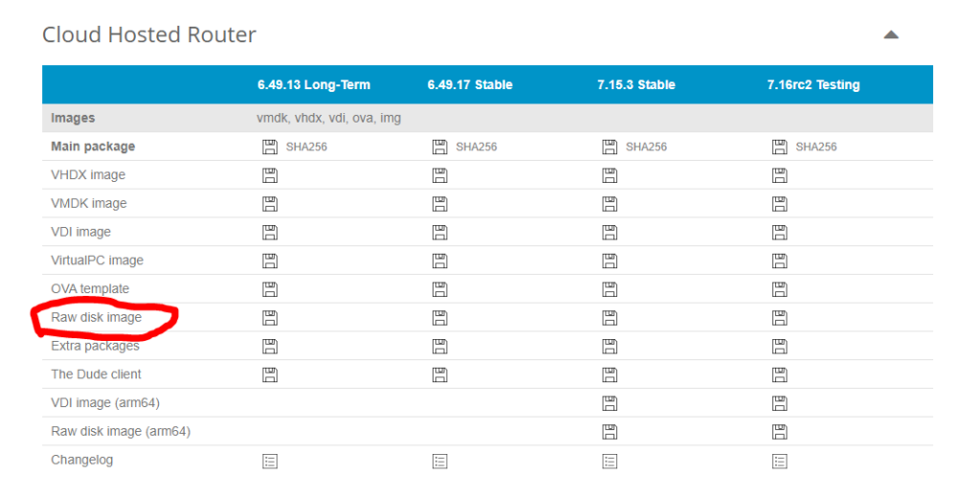Viewport: 980px width, 499px height.
Task: Download VDI image (arm64) for 7.15.3 Stable
Action: [x=610, y=403]
